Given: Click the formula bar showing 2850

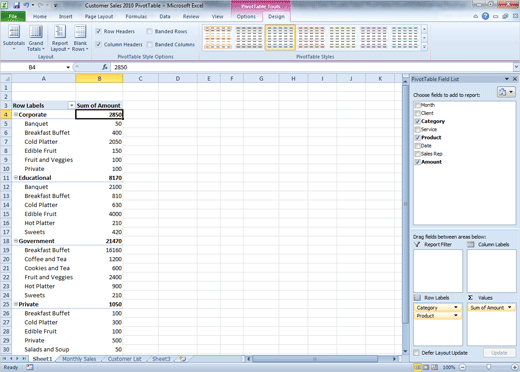Looking at the screenshot, I should point(312,67).
